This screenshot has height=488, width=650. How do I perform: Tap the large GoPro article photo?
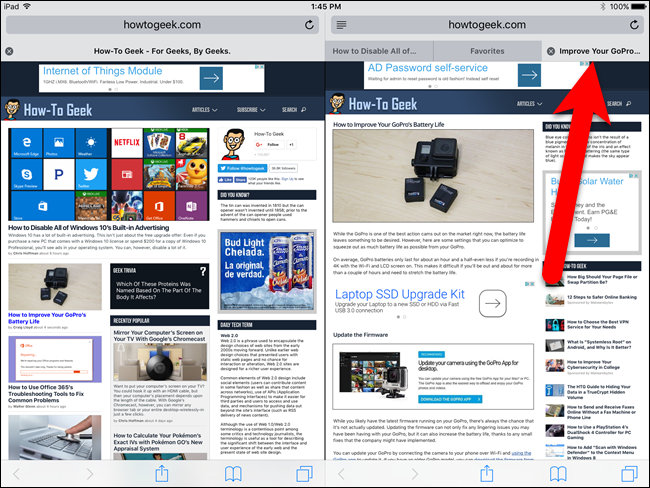click(x=433, y=176)
